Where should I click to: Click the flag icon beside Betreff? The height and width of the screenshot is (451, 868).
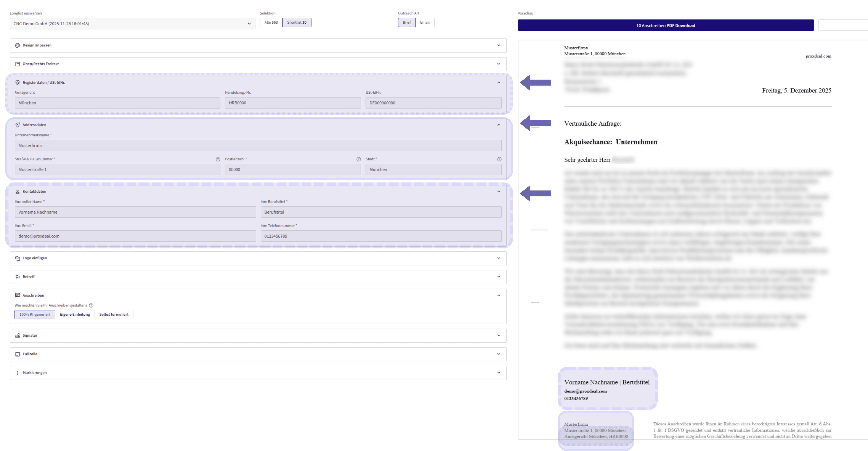18,277
